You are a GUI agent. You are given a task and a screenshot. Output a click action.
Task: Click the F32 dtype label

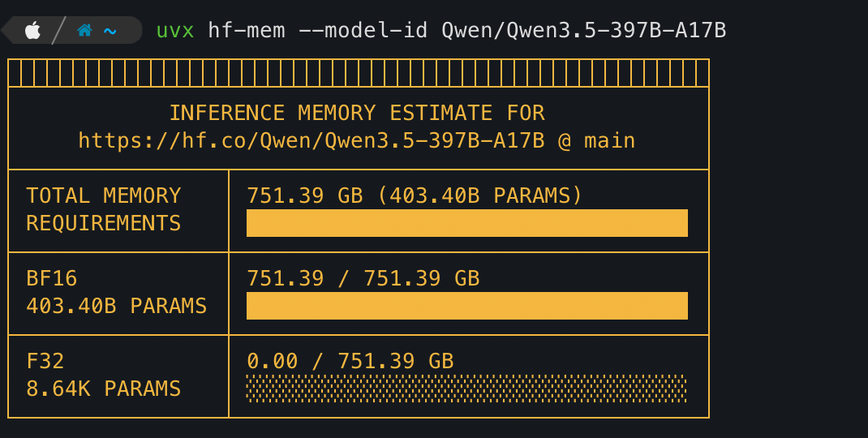pos(45,361)
